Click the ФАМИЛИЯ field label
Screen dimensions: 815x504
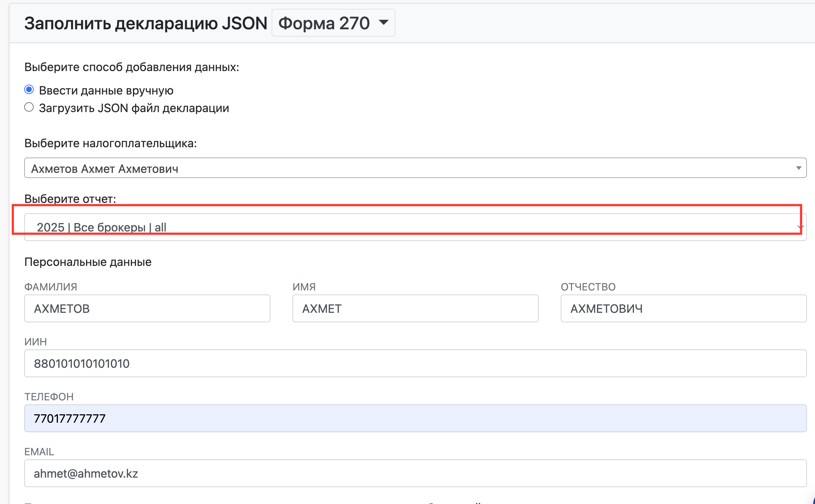click(51, 287)
